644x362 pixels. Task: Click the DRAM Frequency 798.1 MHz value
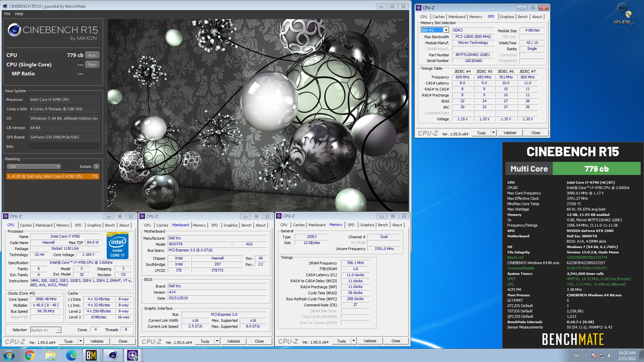(x=355, y=263)
